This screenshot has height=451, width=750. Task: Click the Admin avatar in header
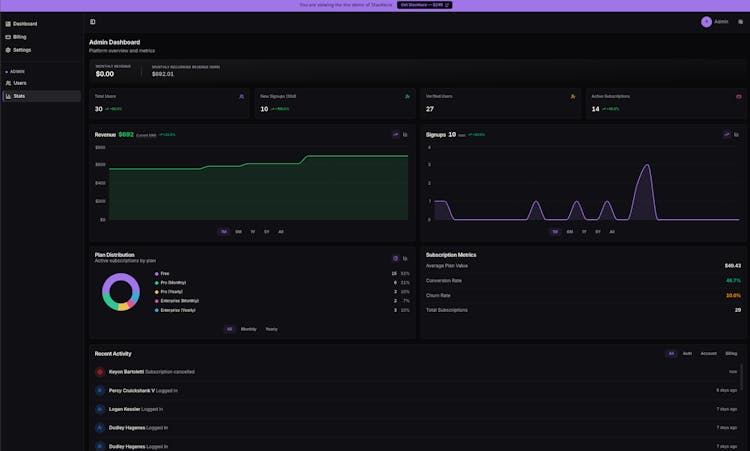click(706, 21)
